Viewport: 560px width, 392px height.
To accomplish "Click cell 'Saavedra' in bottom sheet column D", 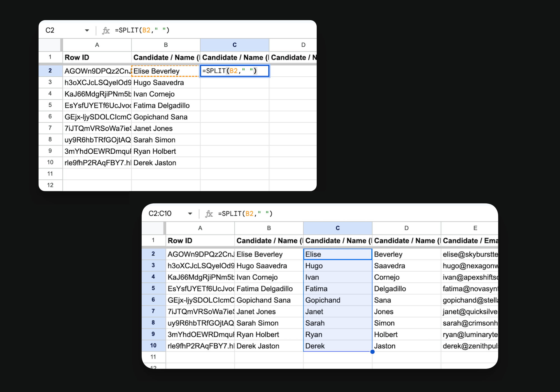I will click(x=407, y=266).
